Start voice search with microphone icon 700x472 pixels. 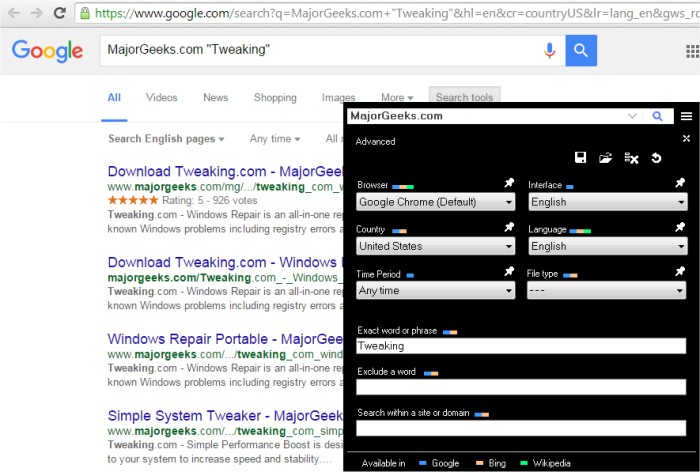pyautogui.click(x=550, y=50)
